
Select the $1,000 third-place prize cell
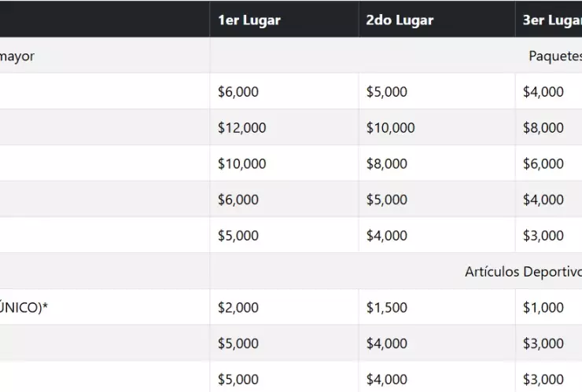(543, 308)
